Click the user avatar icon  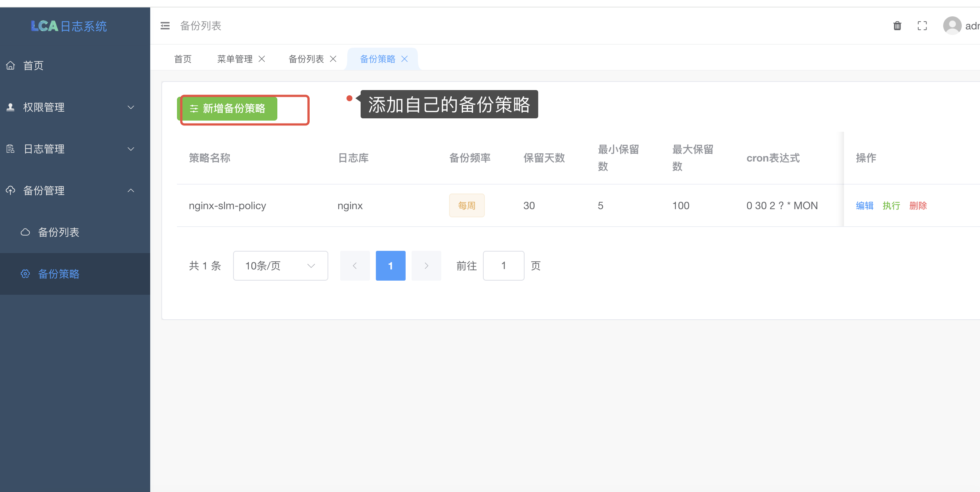click(x=952, y=26)
